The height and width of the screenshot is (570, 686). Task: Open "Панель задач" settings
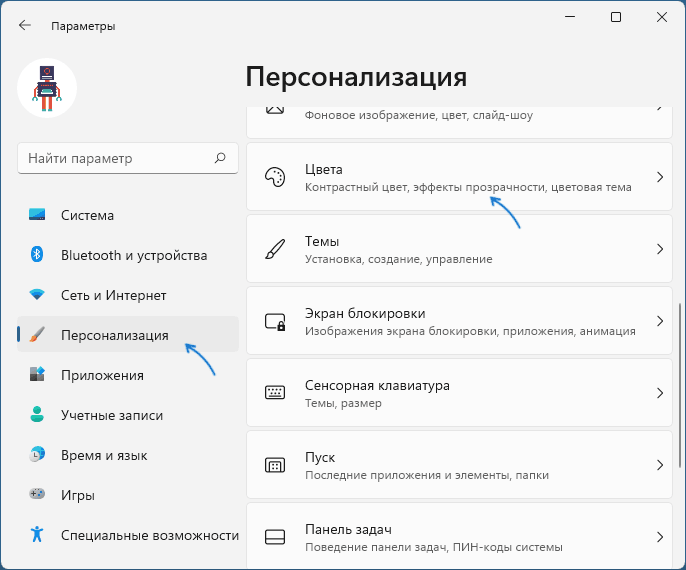(x=459, y=536)
